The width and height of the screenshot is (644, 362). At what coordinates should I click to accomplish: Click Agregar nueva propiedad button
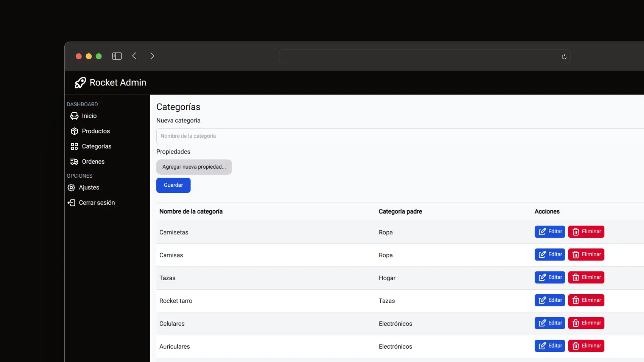point(194,167)
